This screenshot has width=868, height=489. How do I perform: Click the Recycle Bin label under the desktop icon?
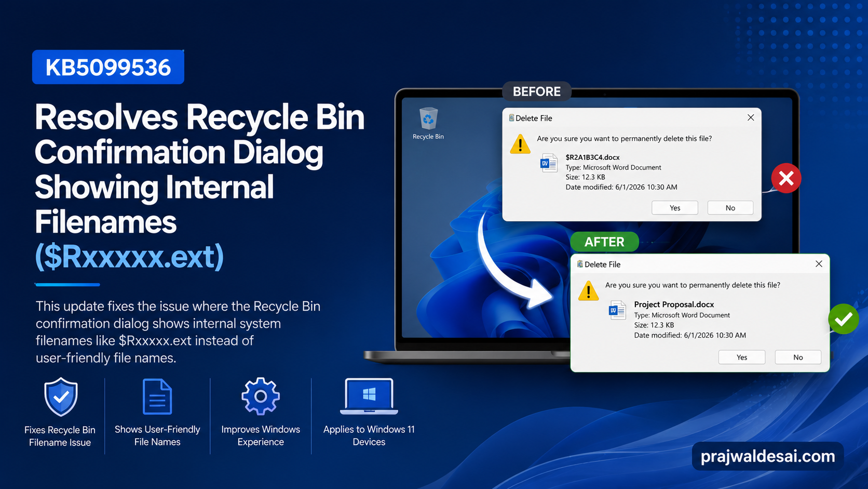[428, 137]
